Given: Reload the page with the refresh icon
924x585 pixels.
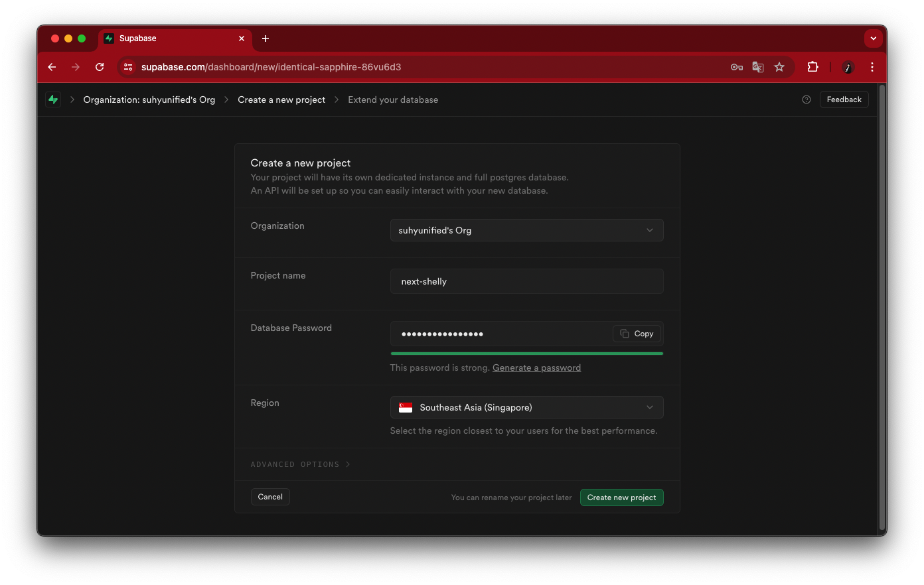Looking at the screenshot, I should click(100, 67).
